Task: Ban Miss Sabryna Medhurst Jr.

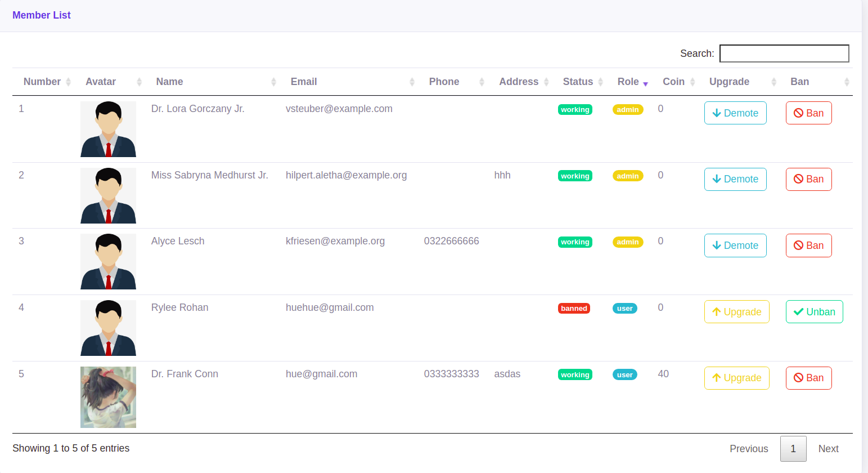Action: tap(808, 179)
